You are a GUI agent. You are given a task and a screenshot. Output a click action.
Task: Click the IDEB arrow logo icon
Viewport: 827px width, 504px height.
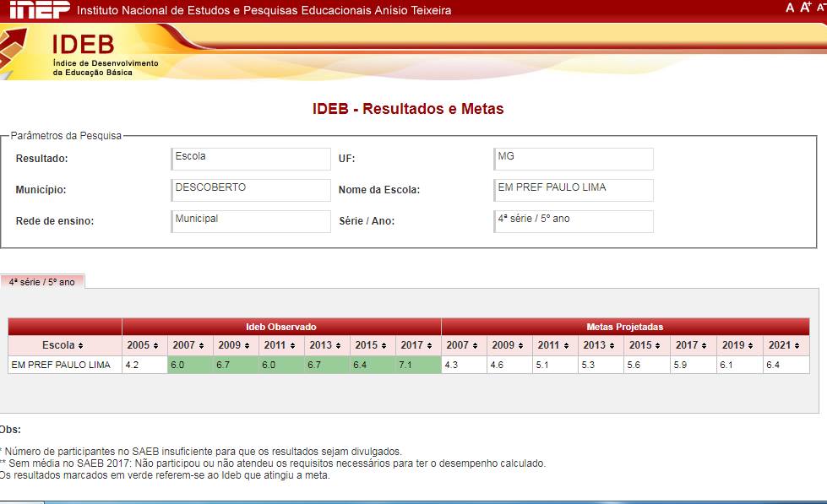(x=13, y=51)
